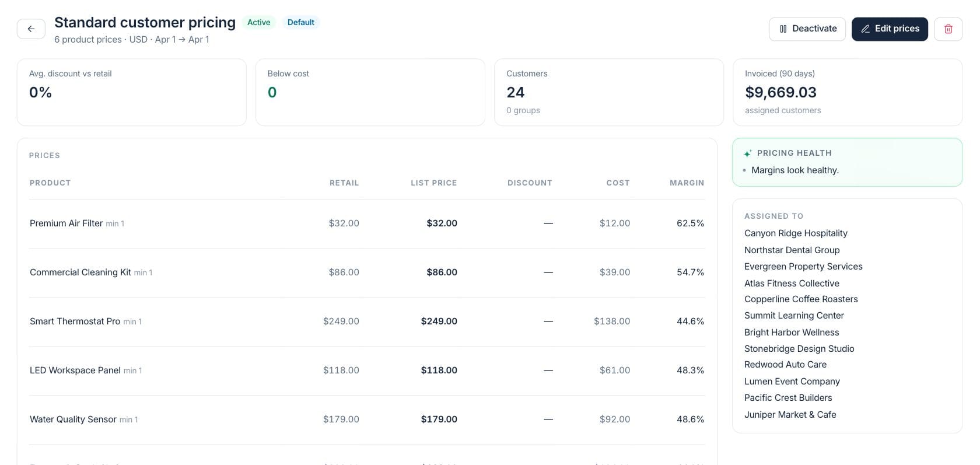The image size is (980, 465).
Task: Open Edit prices mode
Action: pos(890,29)
